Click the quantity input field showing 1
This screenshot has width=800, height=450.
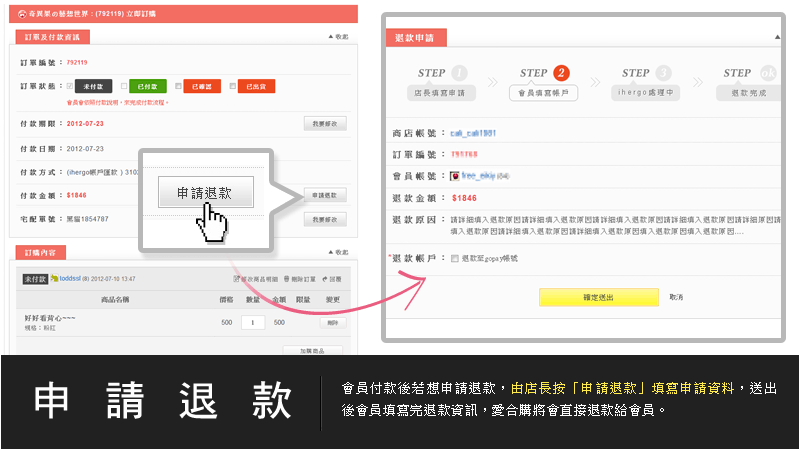click(x=252, y=322)
